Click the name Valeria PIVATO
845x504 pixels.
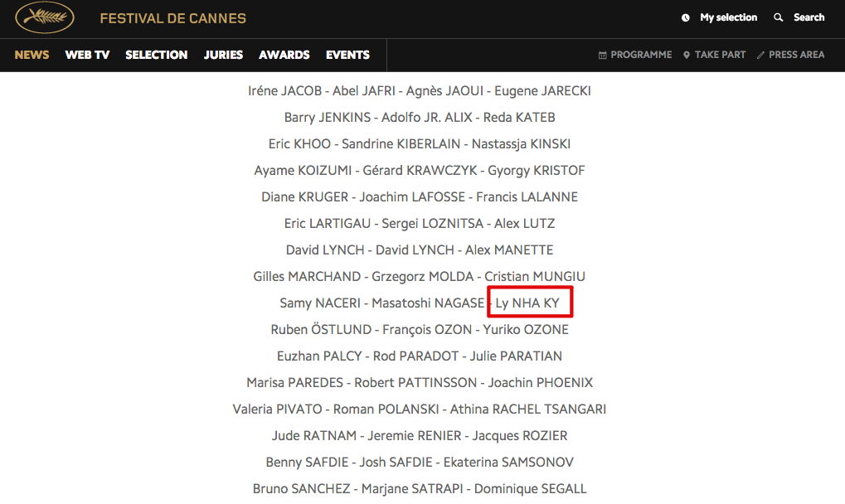pos(278,409)
